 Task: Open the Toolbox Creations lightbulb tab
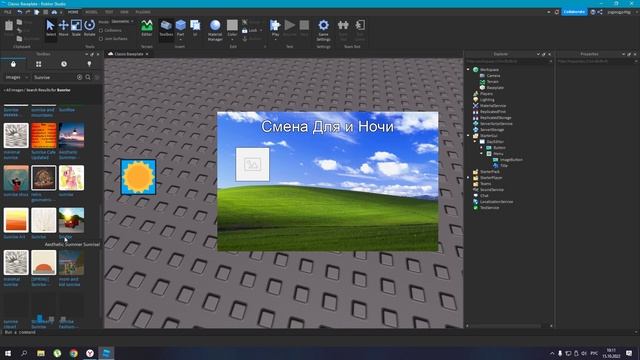89,64
